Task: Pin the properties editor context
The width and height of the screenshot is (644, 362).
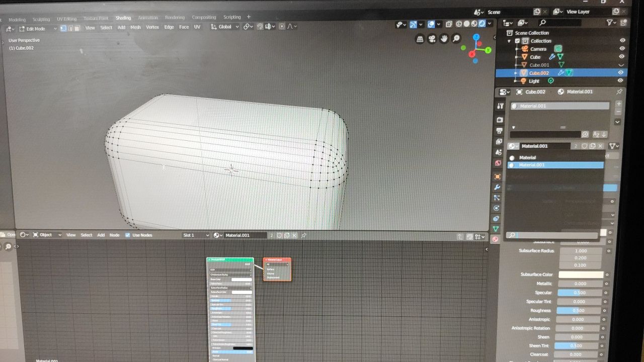Action: point(619,92)
